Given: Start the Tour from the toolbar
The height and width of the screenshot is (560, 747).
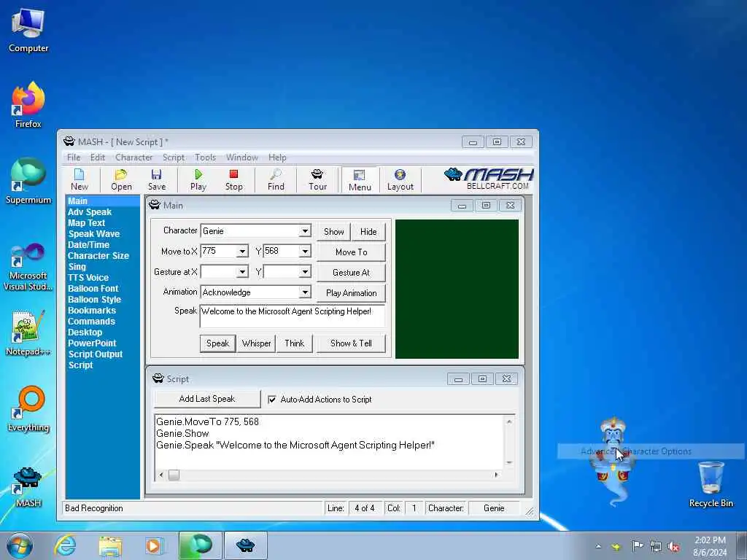Looking at the screenshot, I should point(317,180).
